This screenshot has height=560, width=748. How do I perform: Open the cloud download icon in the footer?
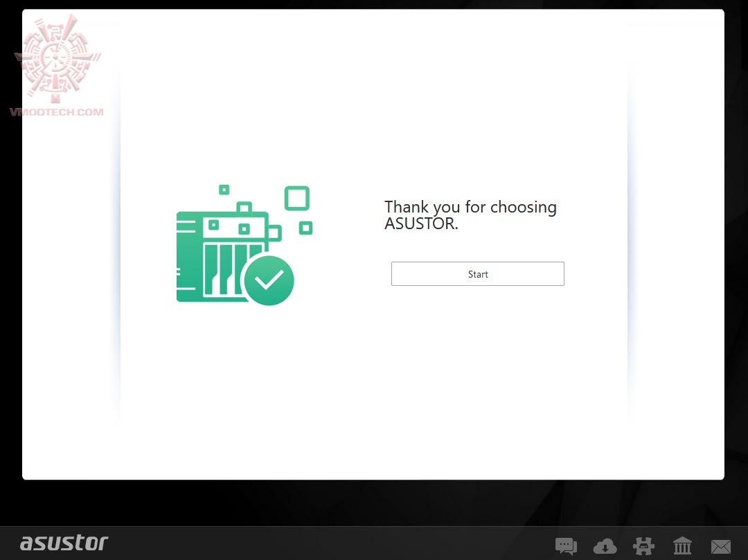tap(605, 545)
